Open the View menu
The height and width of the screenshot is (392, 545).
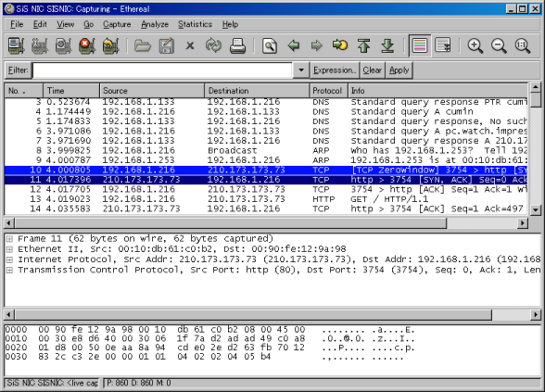tap(65, 24)
